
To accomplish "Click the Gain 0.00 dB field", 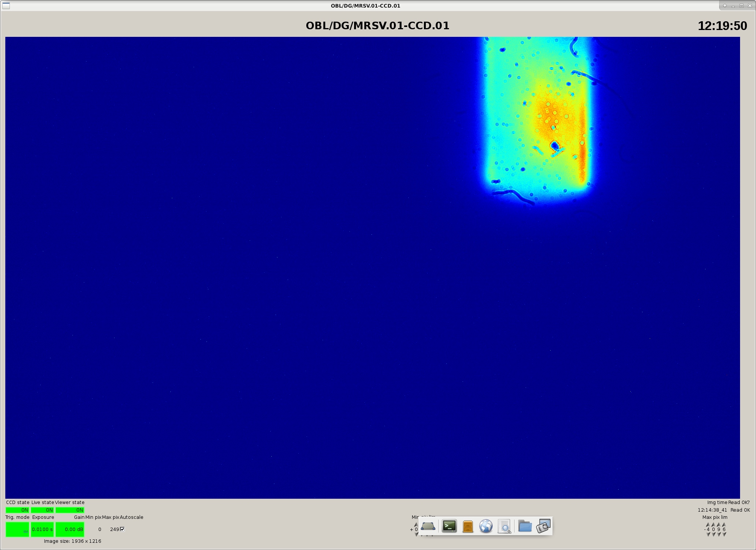I will click(x=70, y=529).
